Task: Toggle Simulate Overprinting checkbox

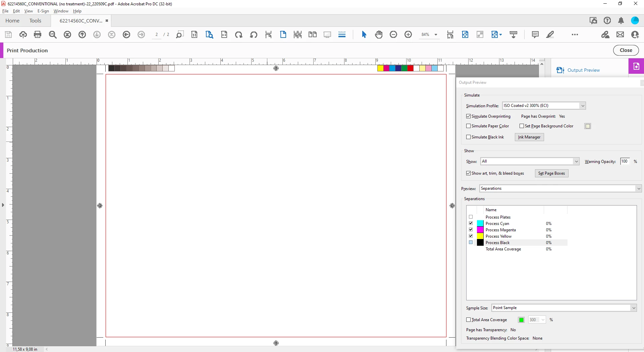Action: [469, 116]
